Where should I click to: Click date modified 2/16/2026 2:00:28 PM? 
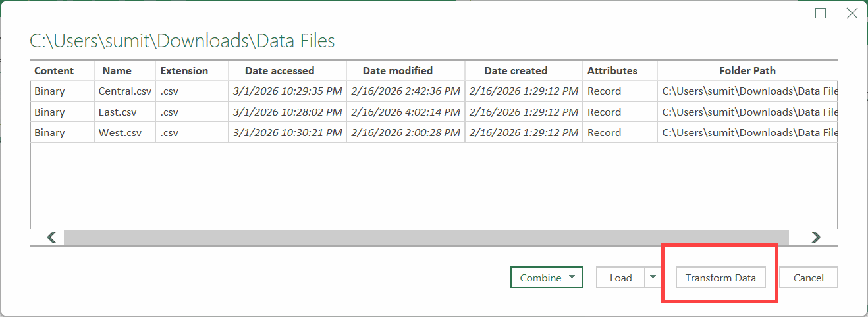click(x=406, y=132)
